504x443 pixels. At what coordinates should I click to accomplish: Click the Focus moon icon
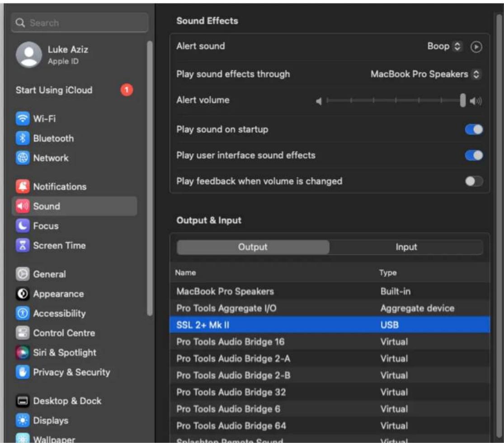pos(23,226)
